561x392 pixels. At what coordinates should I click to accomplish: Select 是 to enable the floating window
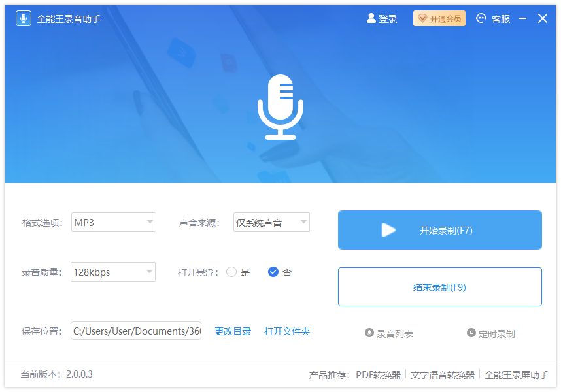click(x=233, y=272)
